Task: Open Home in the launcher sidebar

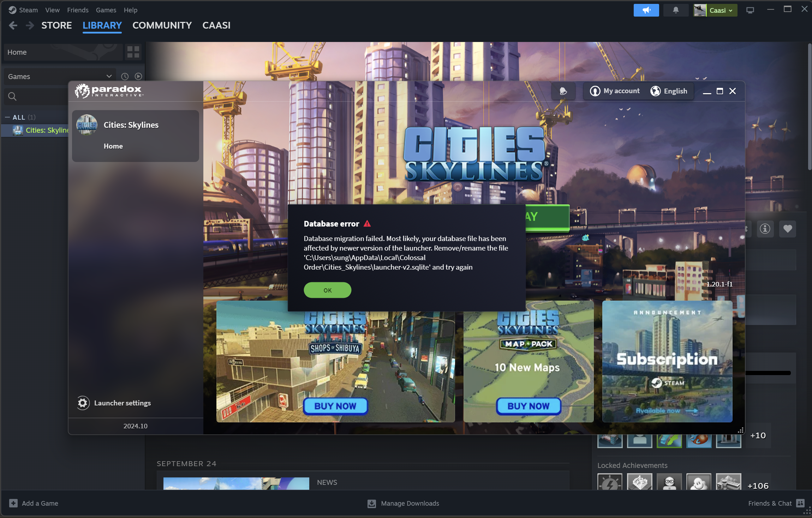Action: pyautogui.click(x=113, y=146)
